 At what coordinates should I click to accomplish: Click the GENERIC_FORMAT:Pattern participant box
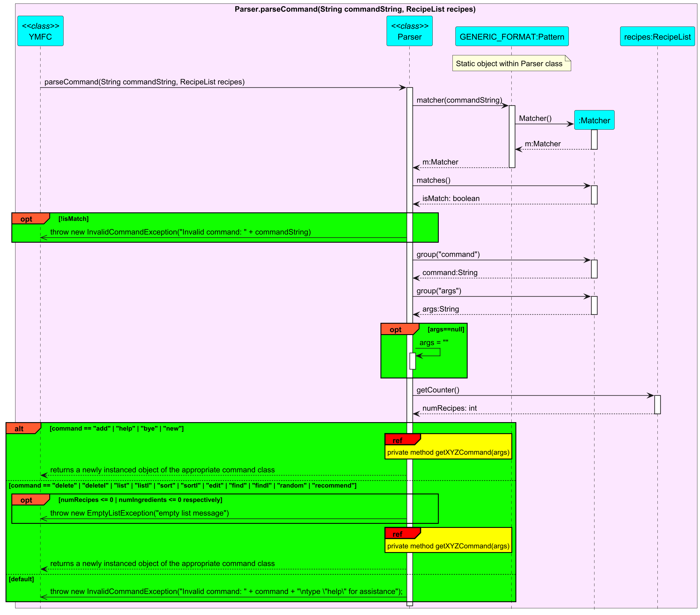[x=512, y=36]
